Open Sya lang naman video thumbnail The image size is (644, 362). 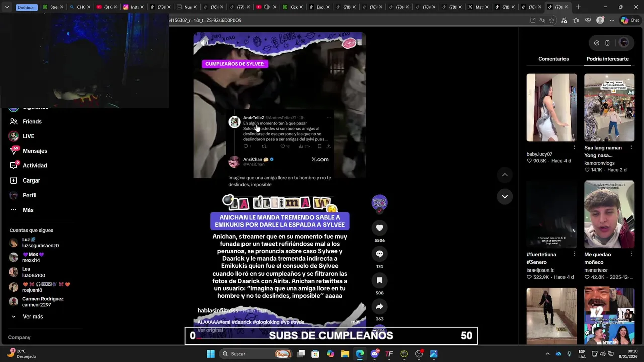click(609, 108)
